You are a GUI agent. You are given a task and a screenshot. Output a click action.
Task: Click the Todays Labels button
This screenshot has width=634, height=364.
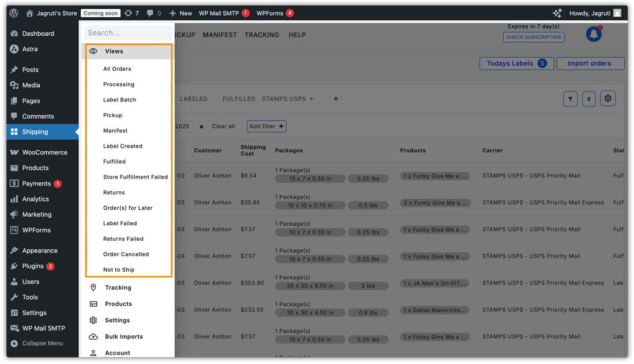pos(517,63)
